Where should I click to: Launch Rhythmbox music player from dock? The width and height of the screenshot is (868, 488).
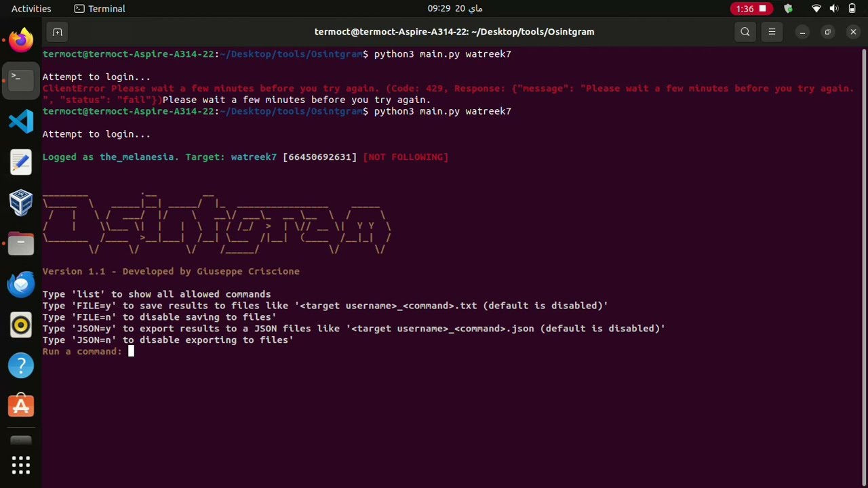click(x=21, y=325)
